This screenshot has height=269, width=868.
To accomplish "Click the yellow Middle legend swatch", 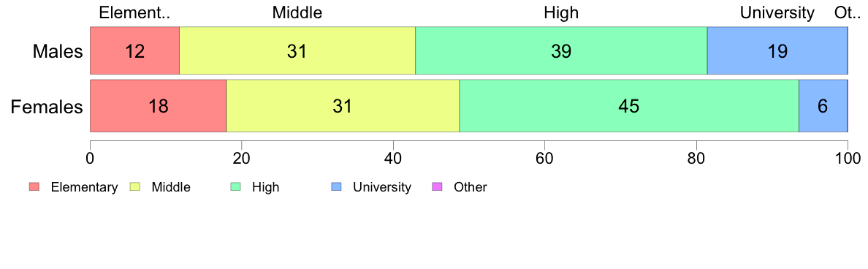I will (134, 187).
